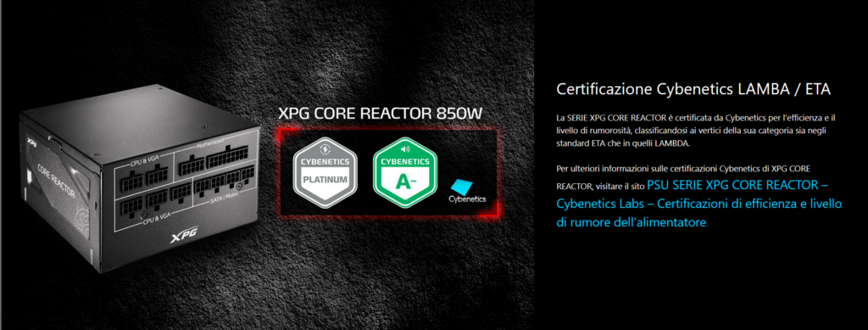Click the text Per ulteriori informazioni
The image size is (868, 330).
tap(596, 167)
